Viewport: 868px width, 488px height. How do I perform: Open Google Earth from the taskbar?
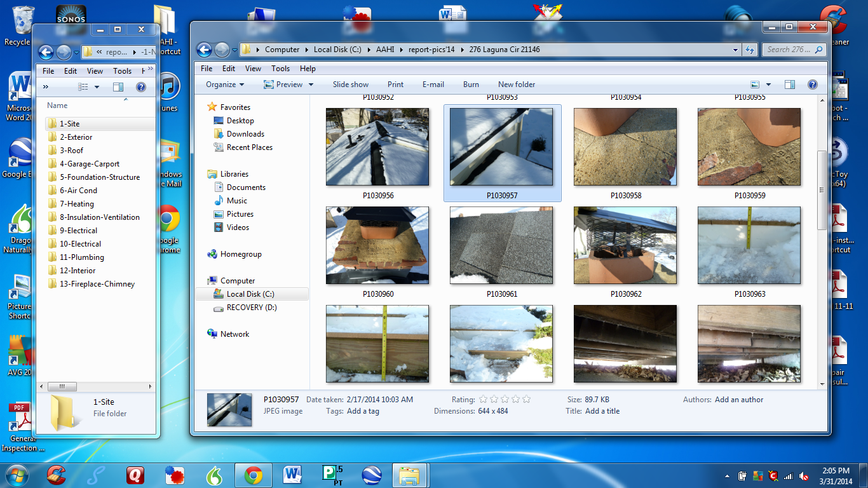click(x=371, y=475)
